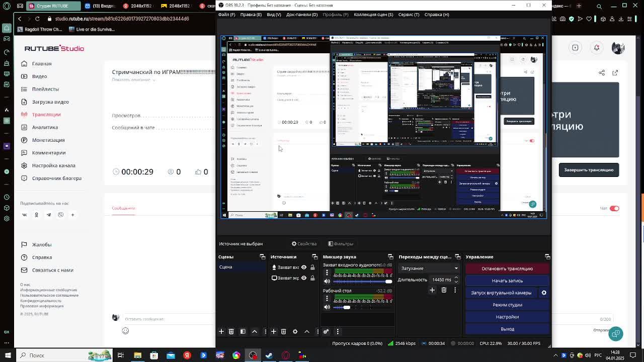Toggle visibility of Захват экрана source
Image resolution: width=644 pixels, height=362 pixels.
(x=304, y=278)
